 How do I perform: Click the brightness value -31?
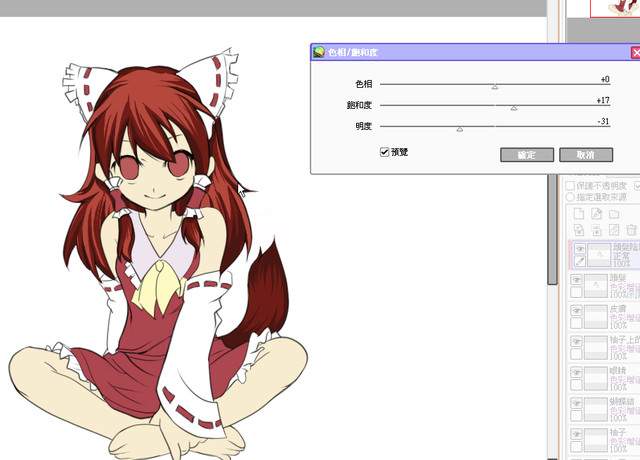(603, 121)
